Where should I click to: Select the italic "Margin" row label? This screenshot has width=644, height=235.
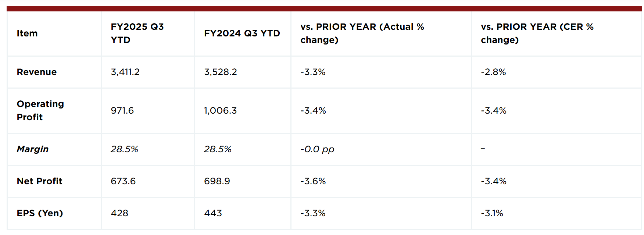(33, 149)
